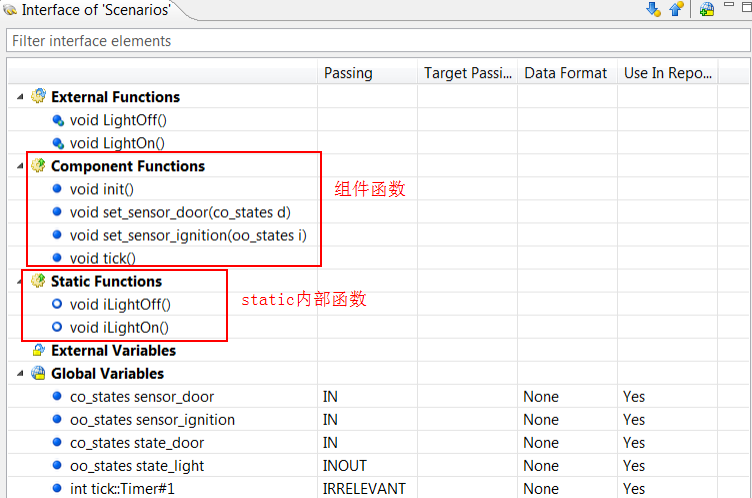Click the blue up-arrow toolbar icon
The width and height of the screenshot is (752, 498).
(x=676, y=9)
